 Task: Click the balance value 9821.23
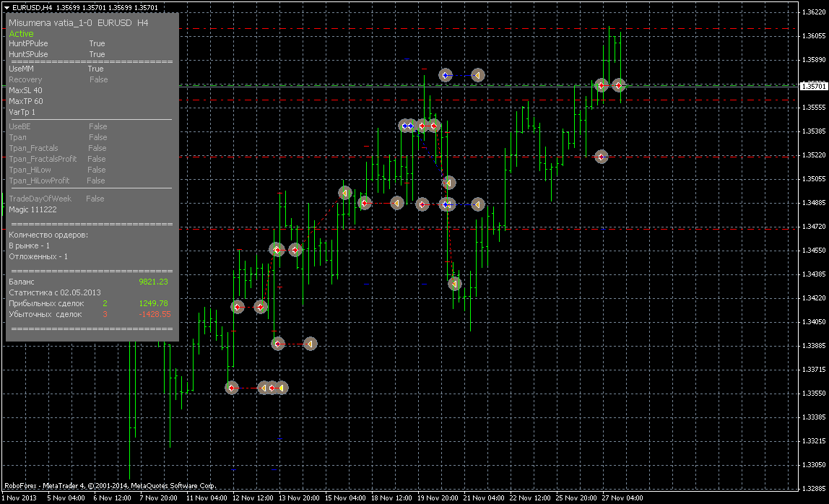coord(153,282)
